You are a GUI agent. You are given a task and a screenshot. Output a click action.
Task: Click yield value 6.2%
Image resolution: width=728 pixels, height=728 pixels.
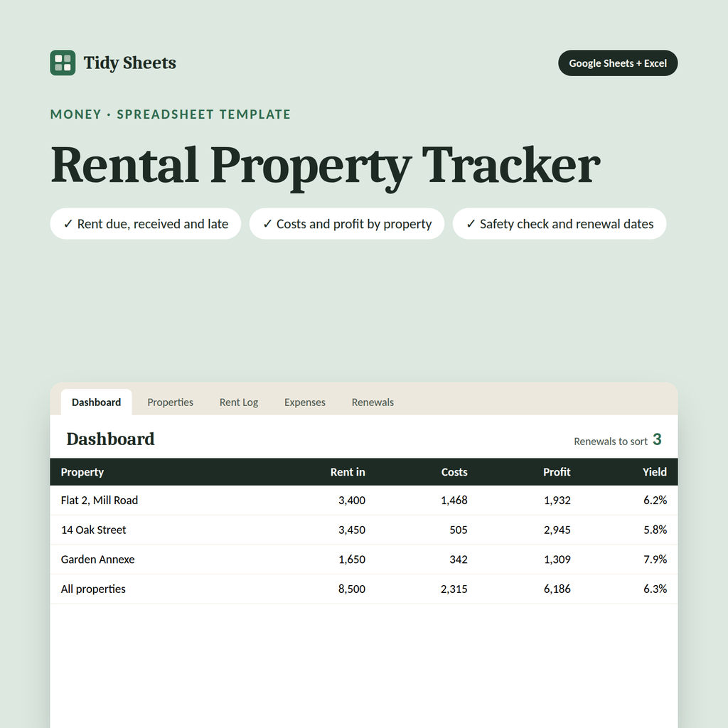[x=655, y=500]
